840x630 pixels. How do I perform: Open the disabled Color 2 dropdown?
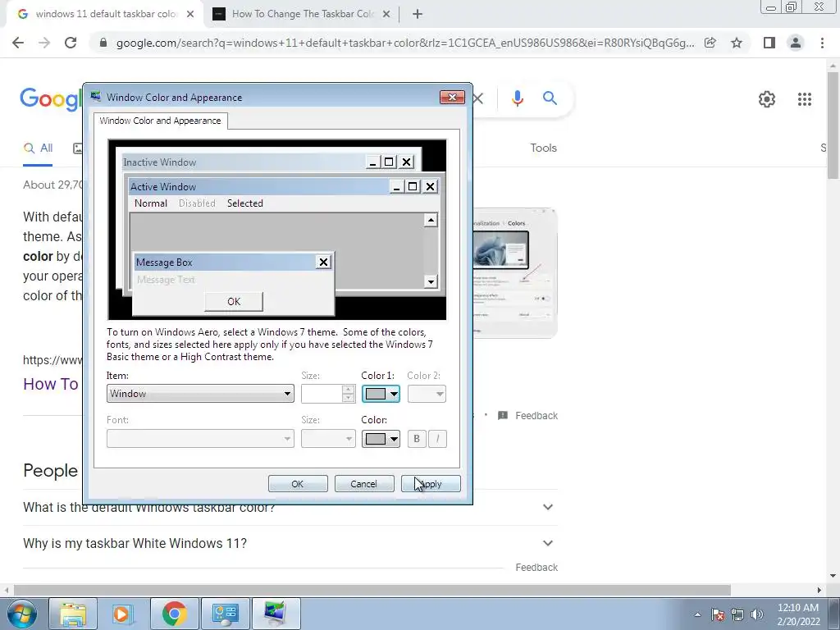(427, 394)
